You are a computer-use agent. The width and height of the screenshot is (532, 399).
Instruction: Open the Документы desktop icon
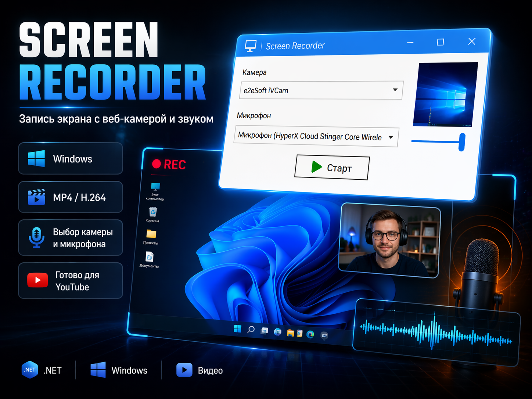(150, 257)
